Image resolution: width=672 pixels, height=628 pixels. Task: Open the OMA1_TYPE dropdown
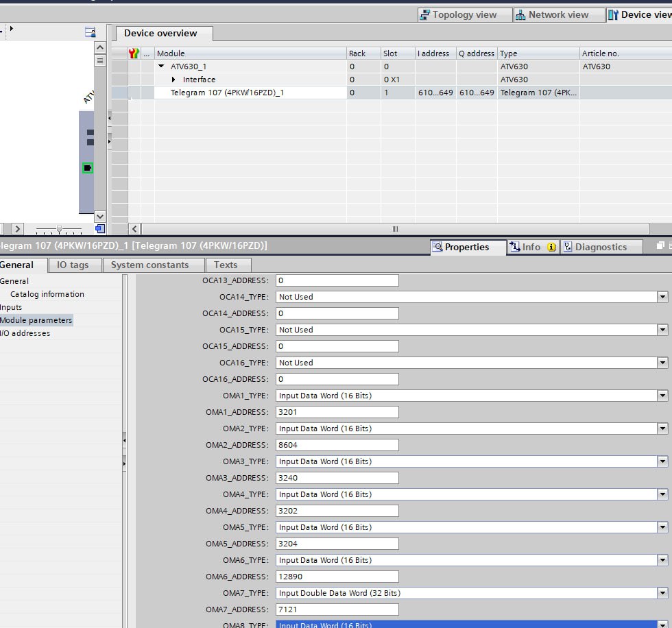(x=662, y=396)
